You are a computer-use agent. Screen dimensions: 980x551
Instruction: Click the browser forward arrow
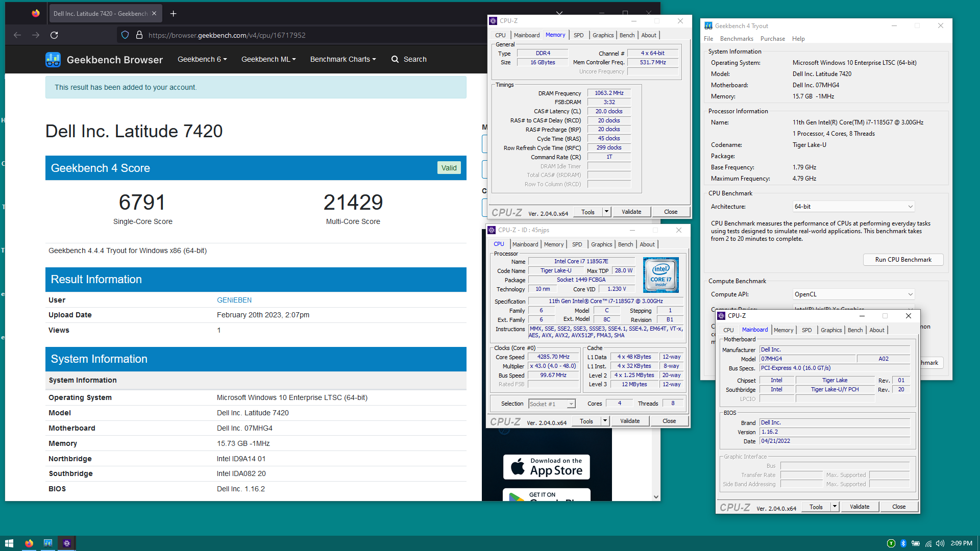[x=36, y=35]
